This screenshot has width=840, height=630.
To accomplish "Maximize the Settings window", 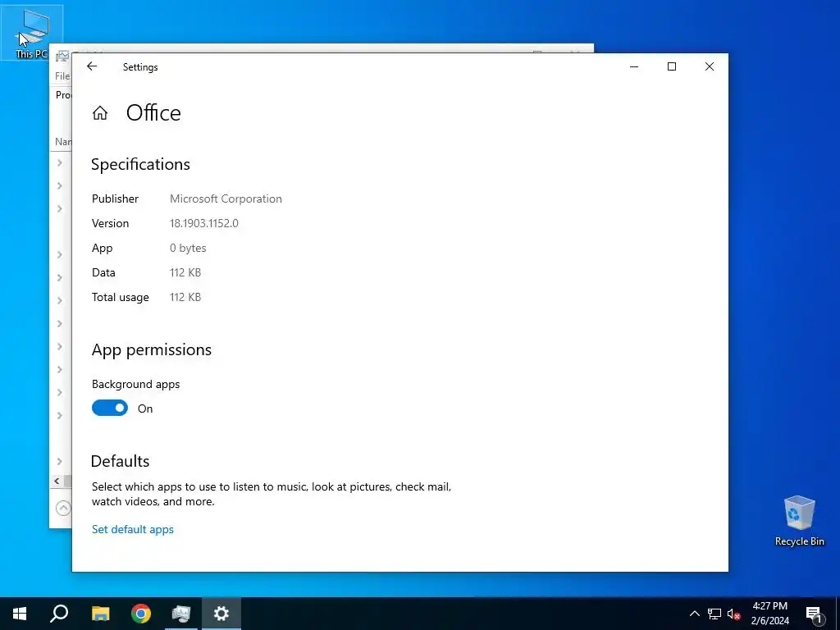I will pos(672,66).
